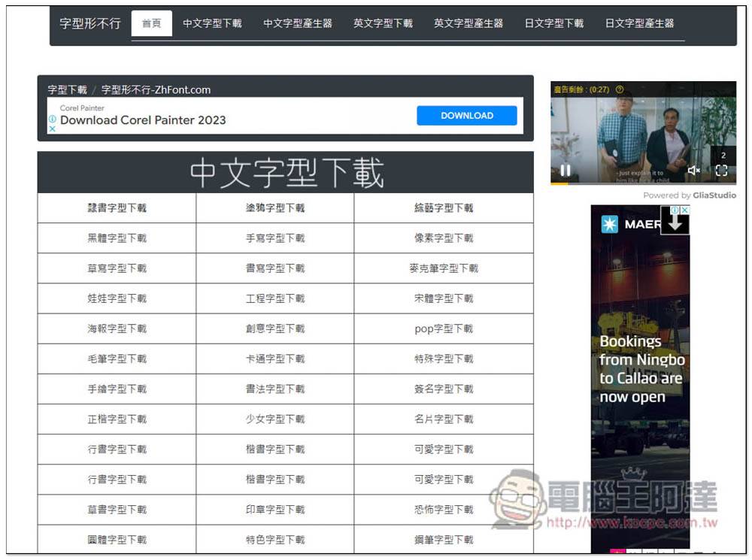Pause the video ad
This screenshot has width=752, height=560.
click(565, 171)
